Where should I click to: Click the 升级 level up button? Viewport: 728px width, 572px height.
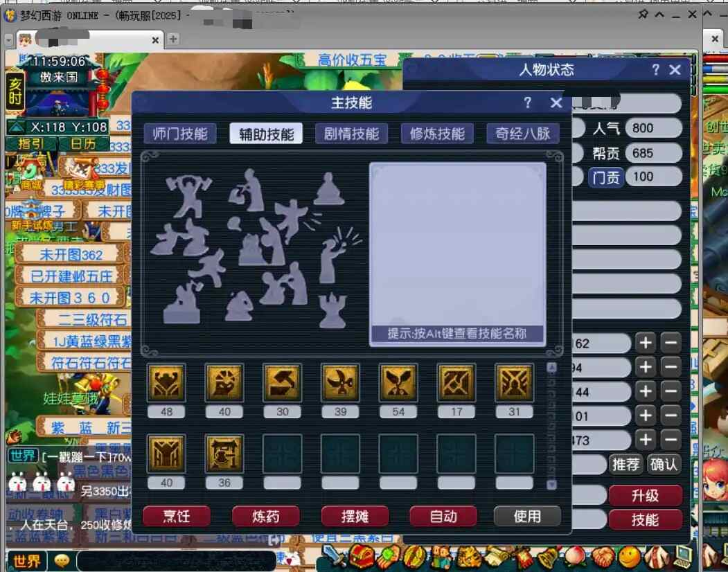[x=646, y=495]
